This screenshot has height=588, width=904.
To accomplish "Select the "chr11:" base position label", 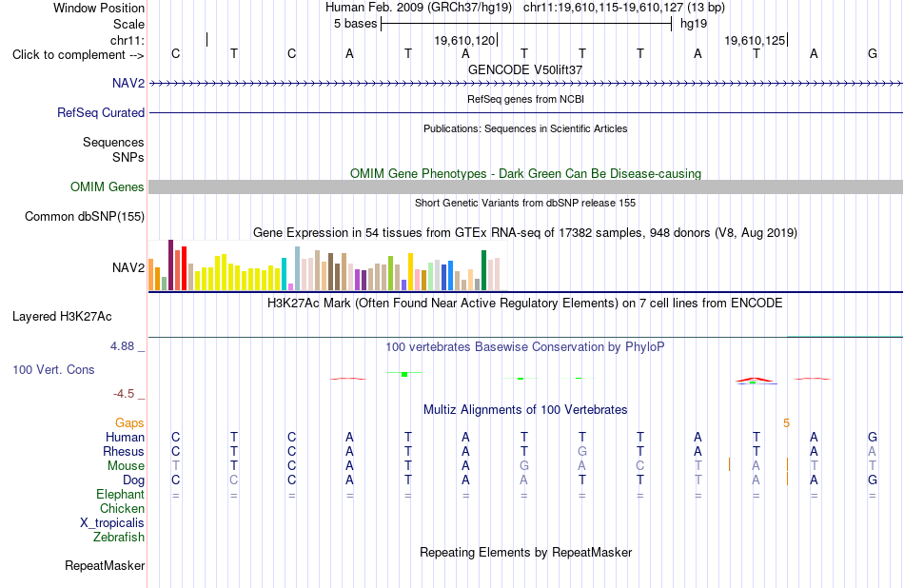I will tap(128, 40).
